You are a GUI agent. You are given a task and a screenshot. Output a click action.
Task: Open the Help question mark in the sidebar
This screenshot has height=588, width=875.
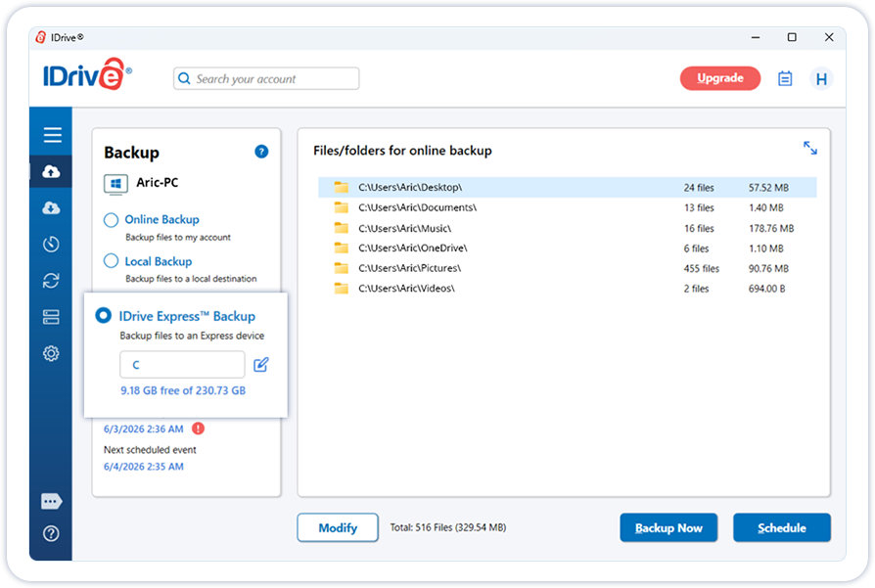pos(51,534)
